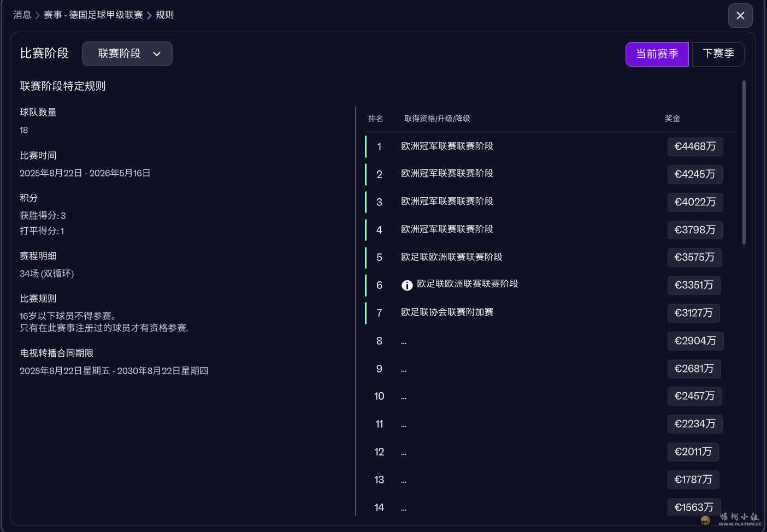Click the 取得资格/升级/降级 column header
767x532 pixels.
click(x=437, y=119)
